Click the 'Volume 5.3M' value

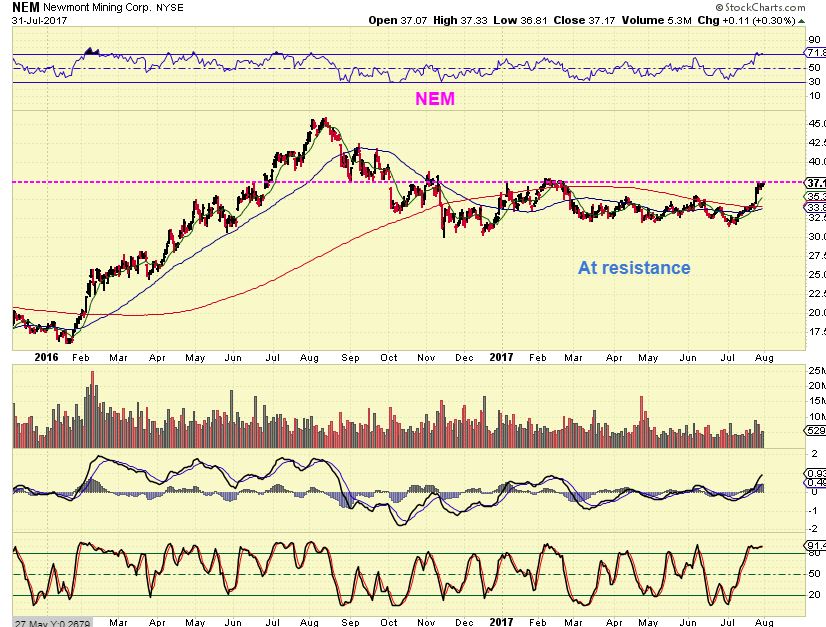(656, 21)
